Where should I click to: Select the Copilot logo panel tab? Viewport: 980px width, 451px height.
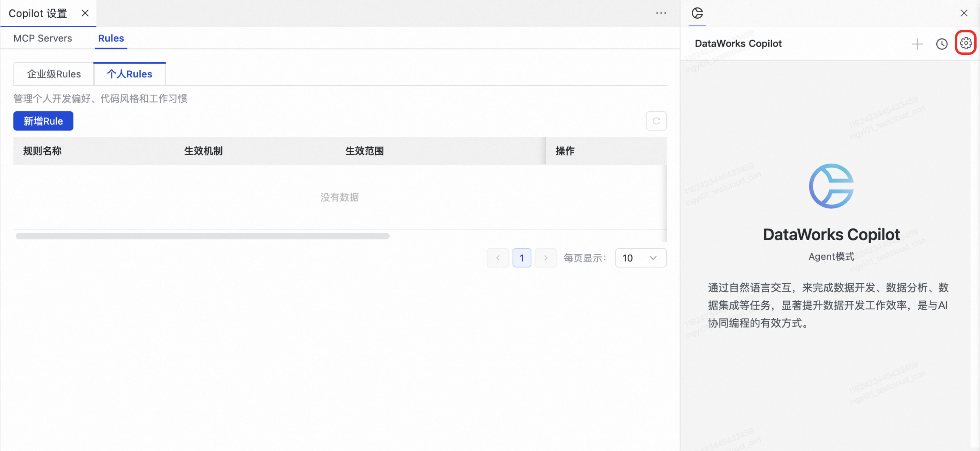(697, 13)
